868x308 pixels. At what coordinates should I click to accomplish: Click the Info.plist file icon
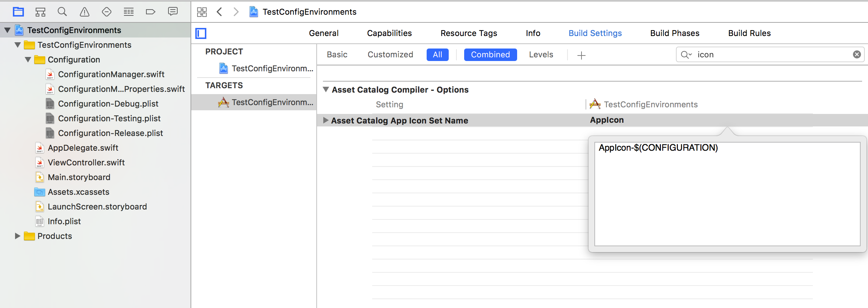(x=40, y=221)
